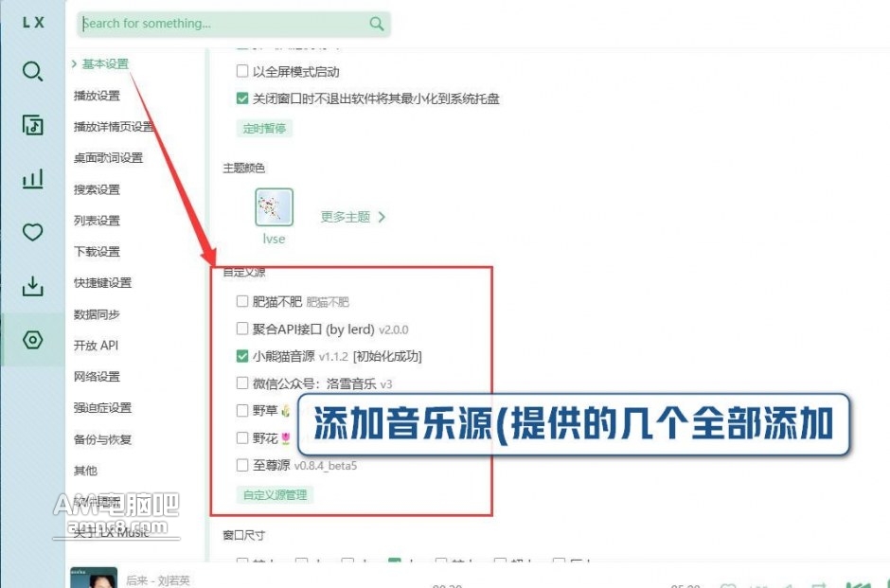Select the lvse theme color swatch

[x=274, y=207]
